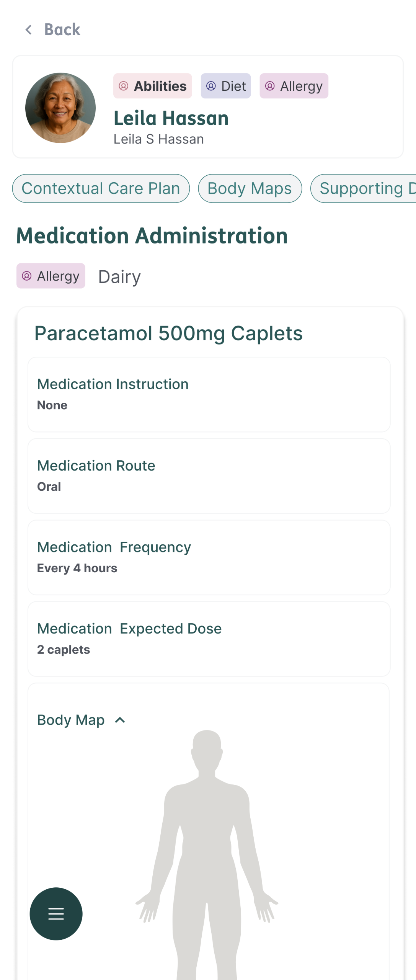Select the Paracetamol 500mg Caplets heading
The width and height of the screenshot is (416, 980).
tap(168, 333)
